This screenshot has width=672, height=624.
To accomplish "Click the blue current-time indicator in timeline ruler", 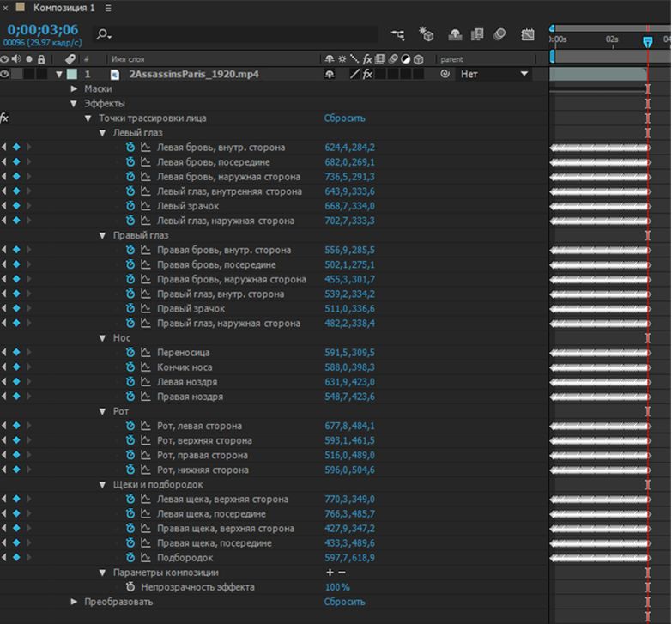I will [x=648, y=40].
